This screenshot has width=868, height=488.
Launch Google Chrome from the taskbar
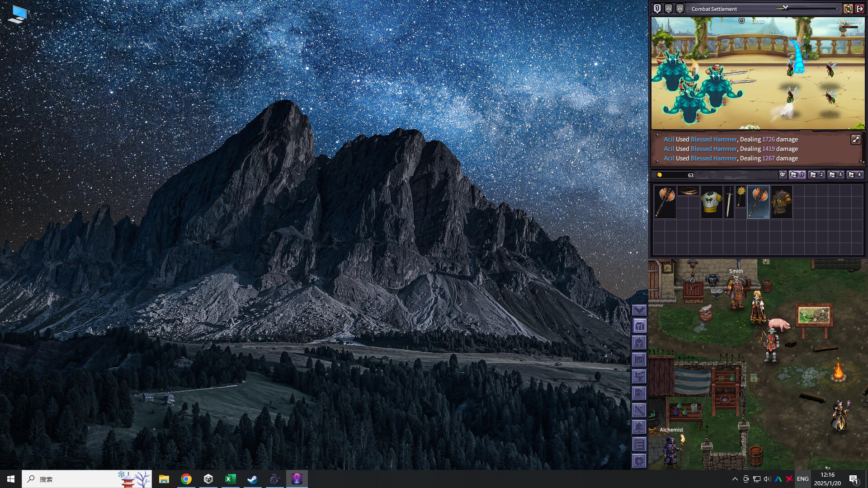(186, 479)
